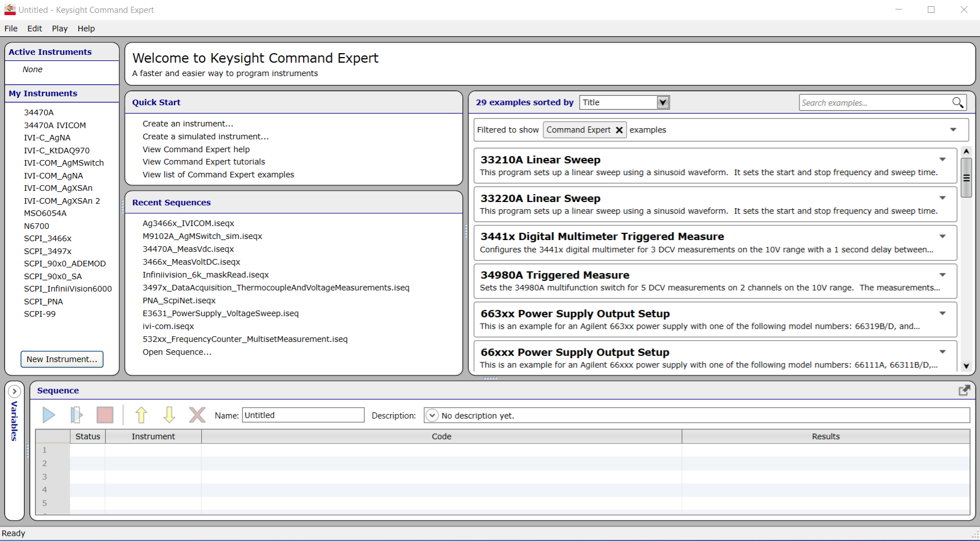Click the delete step X icon
980x541 pixels.
click(197, 415)
